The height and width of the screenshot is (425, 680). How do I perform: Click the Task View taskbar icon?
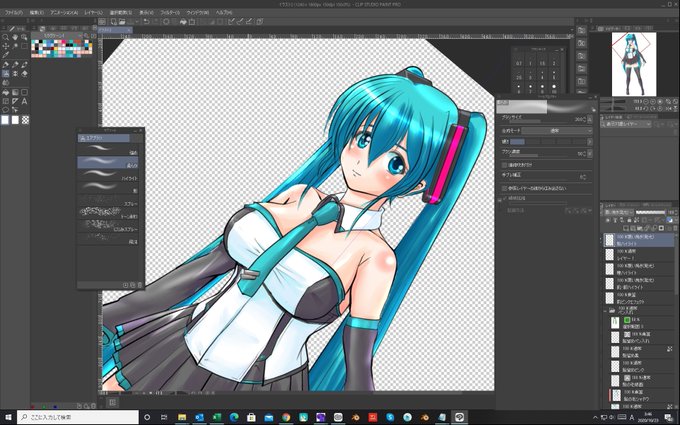[164, 417]
